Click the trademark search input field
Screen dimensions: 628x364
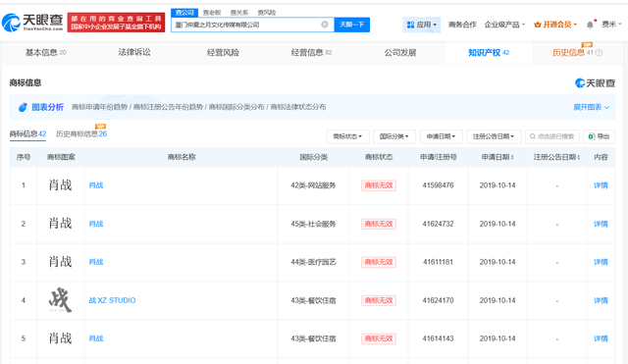click(x=552, y=136)
